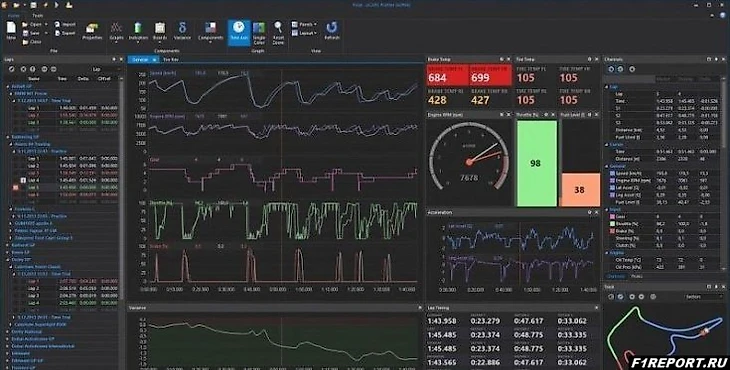
Task: Click the orange Fuel Level bar showing 38
Action: pos(580,189)
